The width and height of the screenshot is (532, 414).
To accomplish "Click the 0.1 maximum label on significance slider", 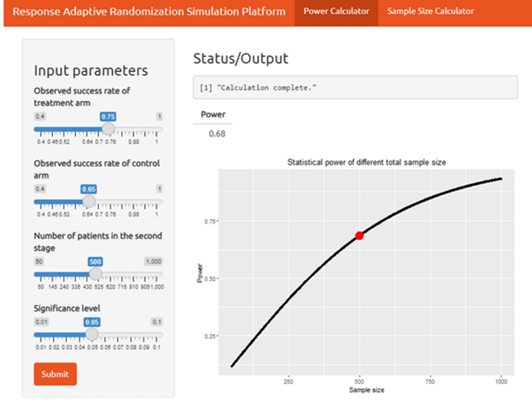I will click(156, 322).
